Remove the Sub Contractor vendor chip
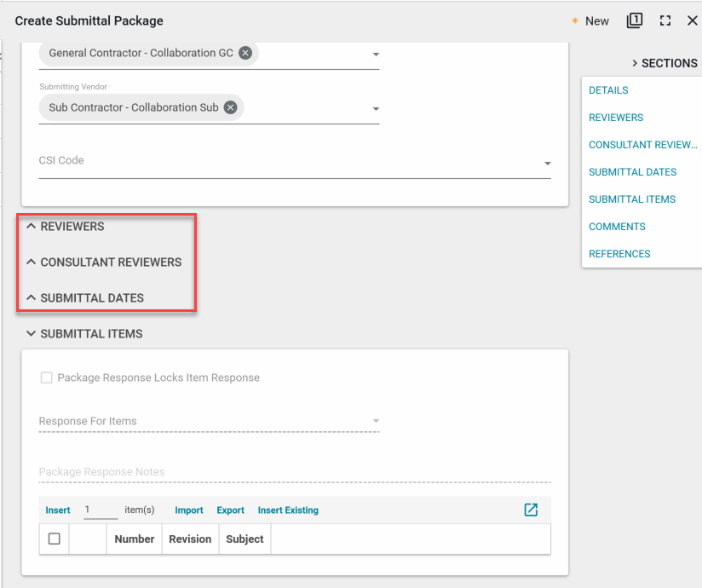 click(x=230, y=107)
